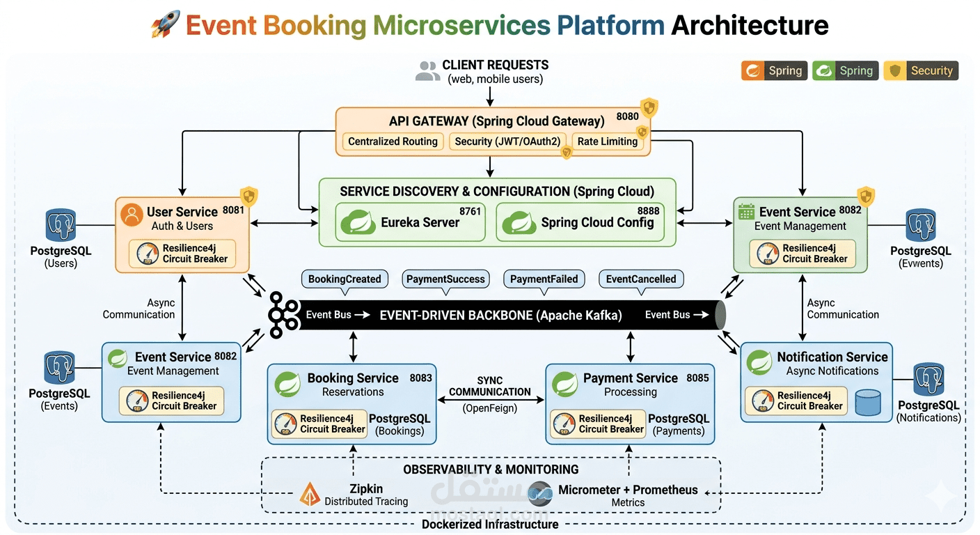The width and height of the screenshot is (980, 535).
Task: Click the Spring leaf icon of Spring Cloud Config
Action: [519, 223]
